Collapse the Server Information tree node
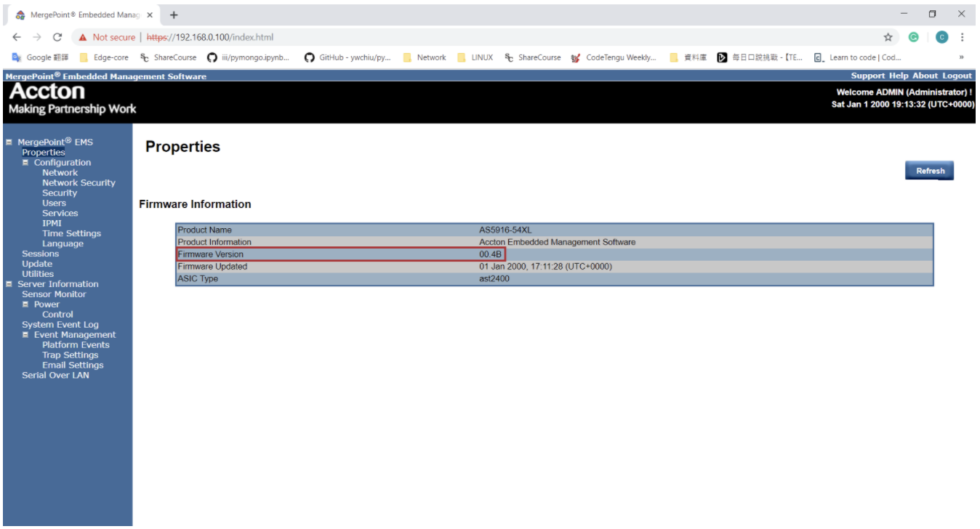 tap(9, 284)
